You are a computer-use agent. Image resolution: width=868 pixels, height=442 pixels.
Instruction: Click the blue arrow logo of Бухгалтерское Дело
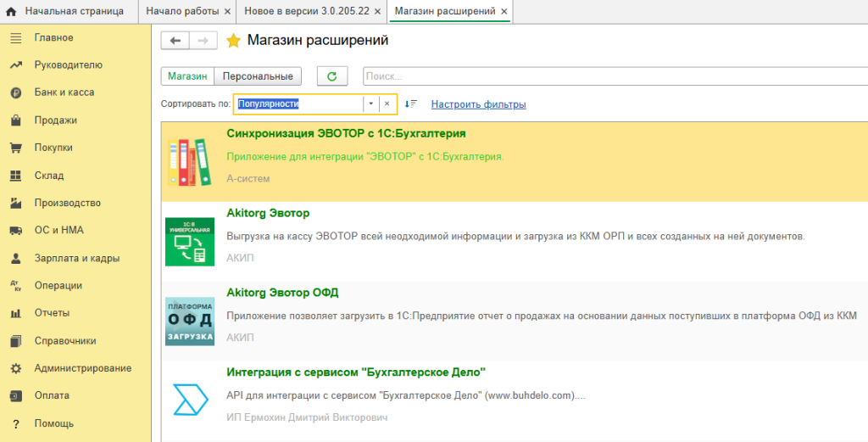[x=190, y=400]
